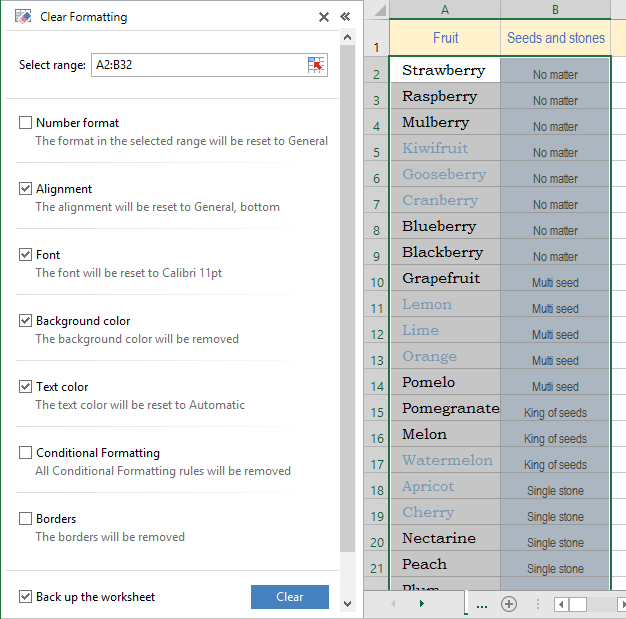Select column B header
This screenshot has height=619, width=626.
point(555,10)
